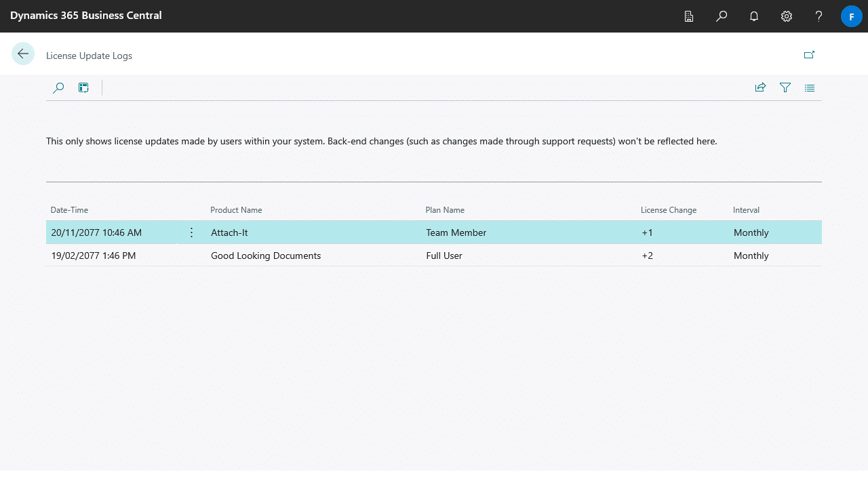Open the search list magnifier icon

tap(58, 87)
